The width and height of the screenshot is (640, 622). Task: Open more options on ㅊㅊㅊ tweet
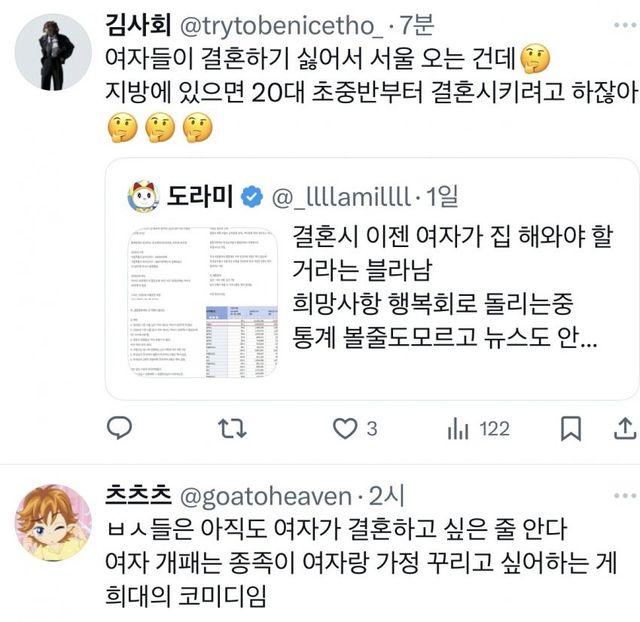tap(625, 496)
